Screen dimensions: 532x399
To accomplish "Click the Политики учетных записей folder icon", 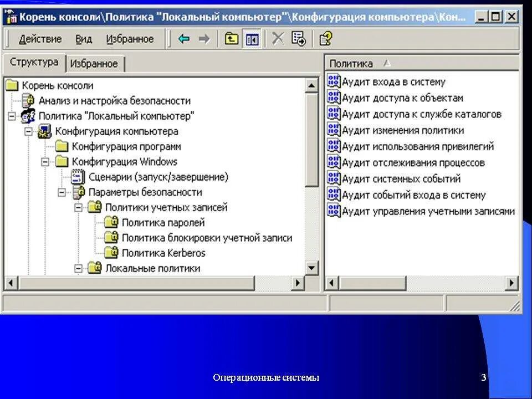I will pyautogui.click(x=95, y=207).
